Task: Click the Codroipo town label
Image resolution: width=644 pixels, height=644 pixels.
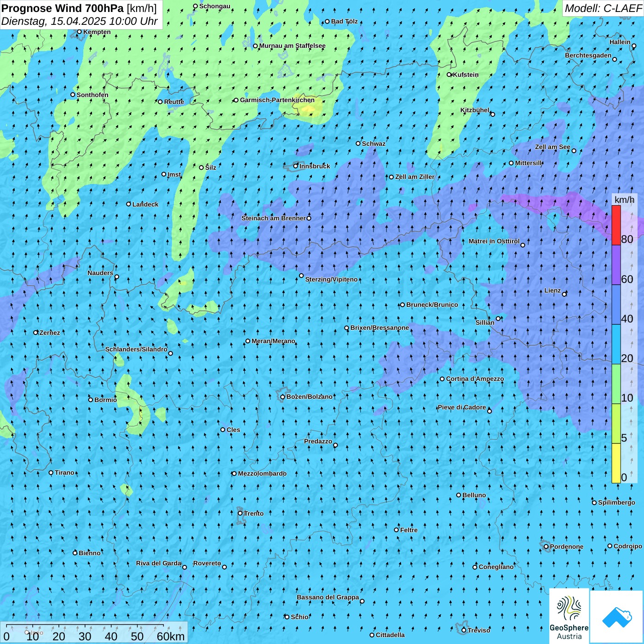Action: (628, 546)
